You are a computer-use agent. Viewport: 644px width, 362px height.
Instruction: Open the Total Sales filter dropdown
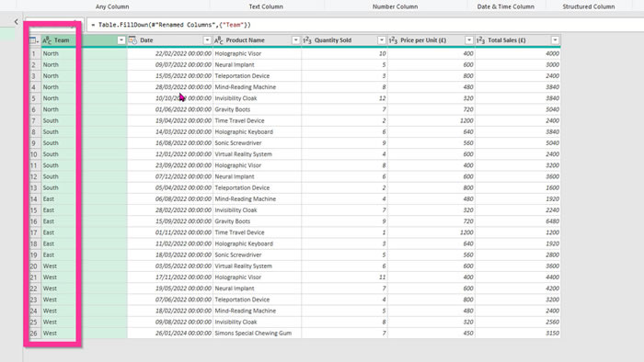(x=556, y=40)
